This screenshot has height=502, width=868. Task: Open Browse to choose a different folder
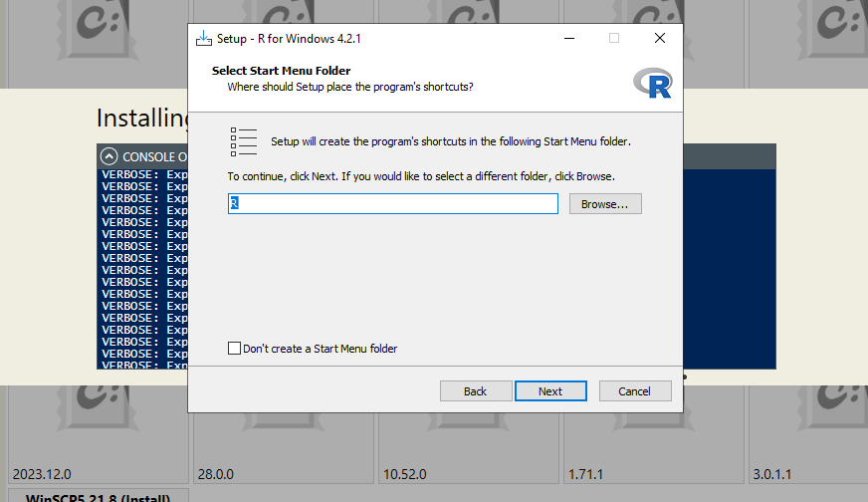click(x=605, y=204)
